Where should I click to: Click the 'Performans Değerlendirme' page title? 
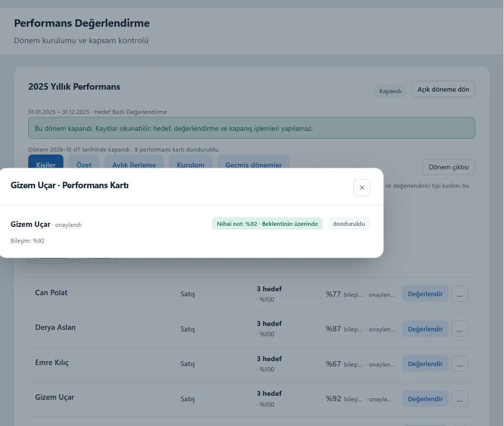[82, 23]
